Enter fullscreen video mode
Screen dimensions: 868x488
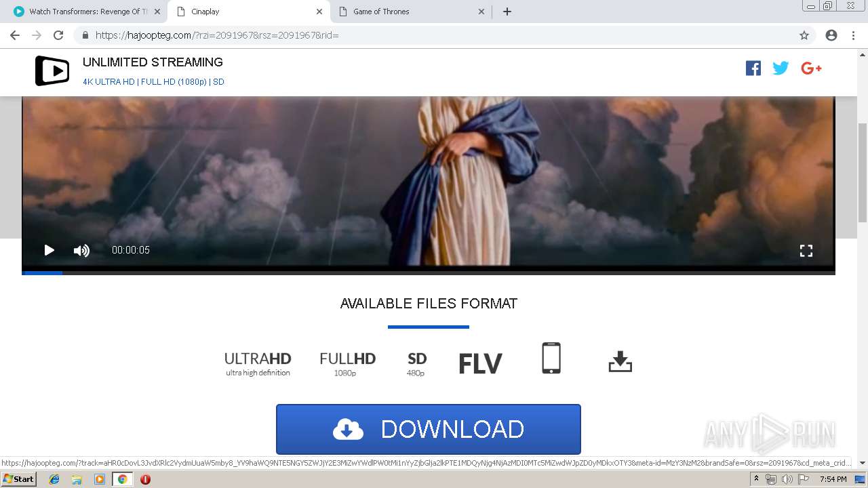[806, 251]
